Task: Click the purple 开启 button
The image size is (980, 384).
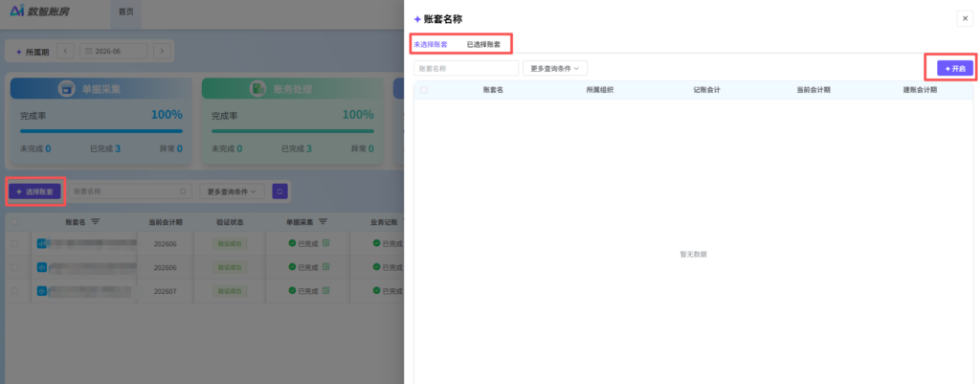Action: 956,68
